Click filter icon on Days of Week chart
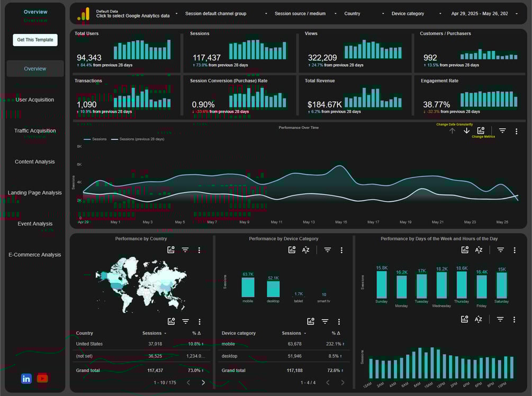 pos(500,250)
